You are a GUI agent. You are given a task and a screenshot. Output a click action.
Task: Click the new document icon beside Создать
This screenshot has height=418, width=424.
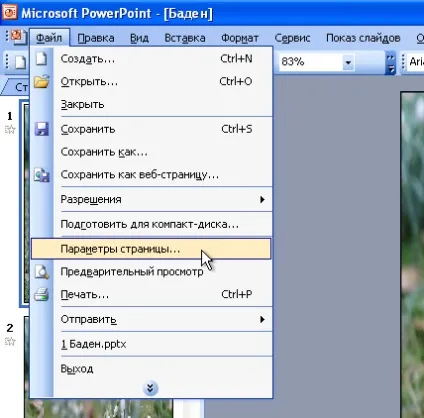[41, 59]
